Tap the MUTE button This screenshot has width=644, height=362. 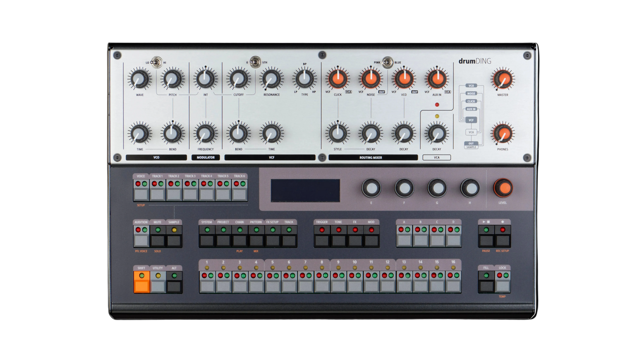pos(158,241)
